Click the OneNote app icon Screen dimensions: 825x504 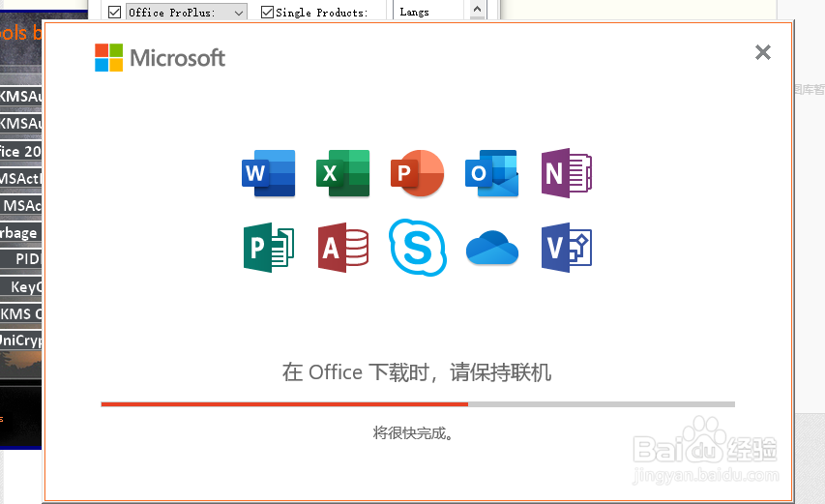coord(567,173)
